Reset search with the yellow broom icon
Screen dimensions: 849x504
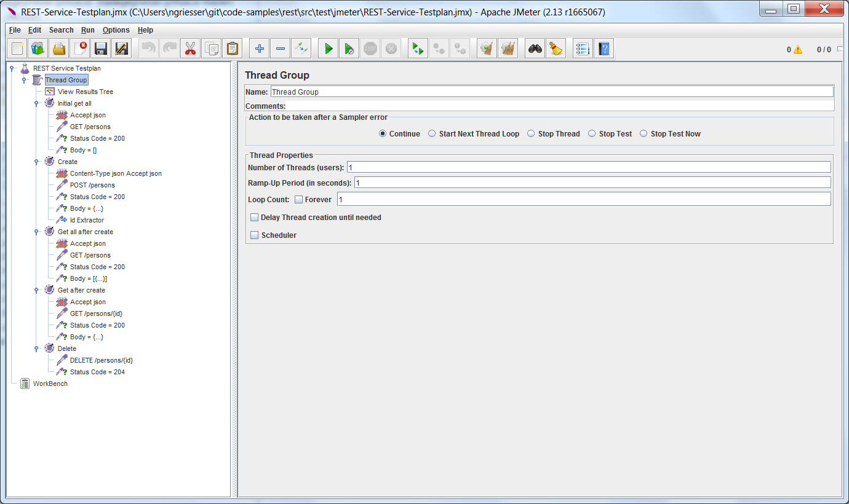pyautogui.click(x=556, y=49)
